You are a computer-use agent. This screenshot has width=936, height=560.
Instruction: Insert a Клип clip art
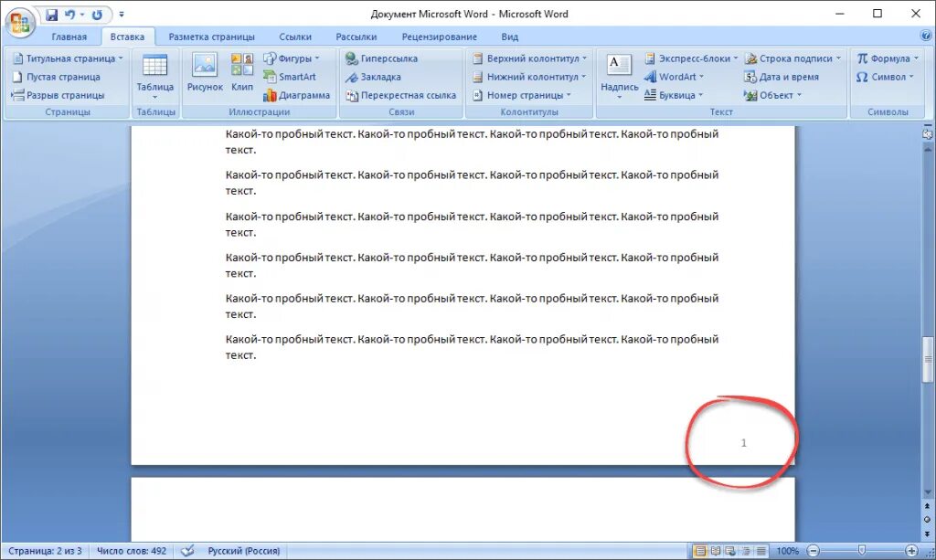pos(241,73)
